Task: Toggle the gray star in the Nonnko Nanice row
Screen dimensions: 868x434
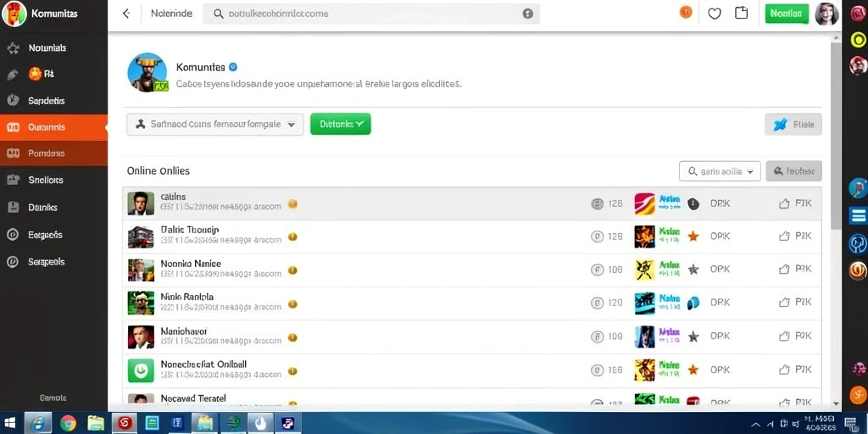Action: point(693,270)
